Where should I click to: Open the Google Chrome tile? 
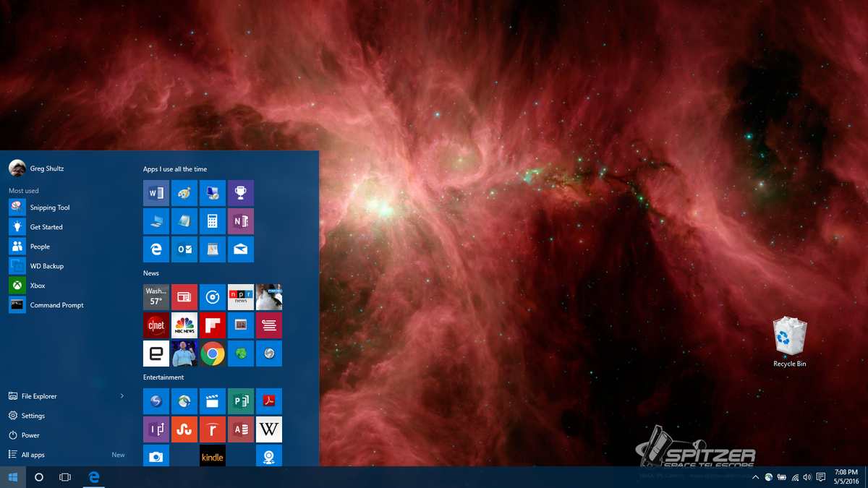213,354
